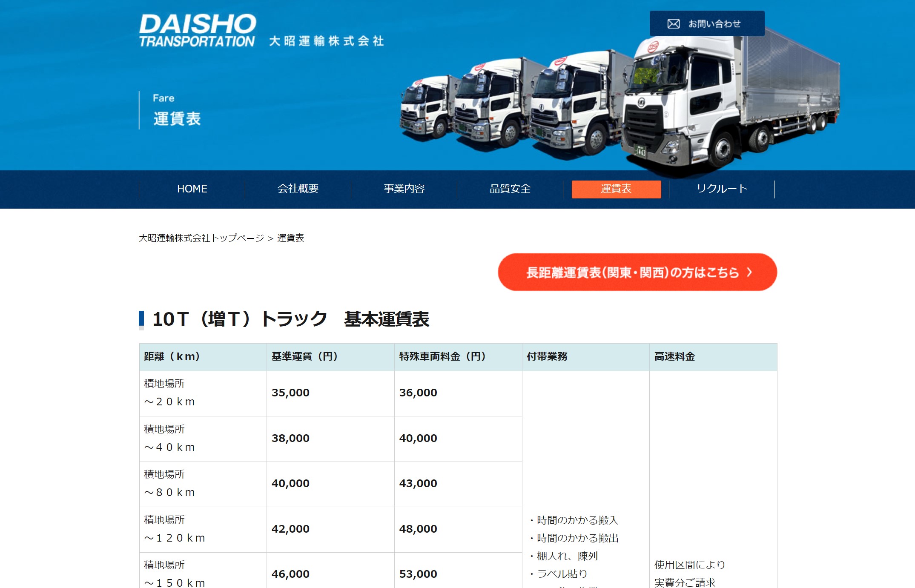The height and width of the screenshot is (588, 915).
Task: Follow the 大昭運輸株式会社トップページ breadcrumb link
Action: coord(201,238)
